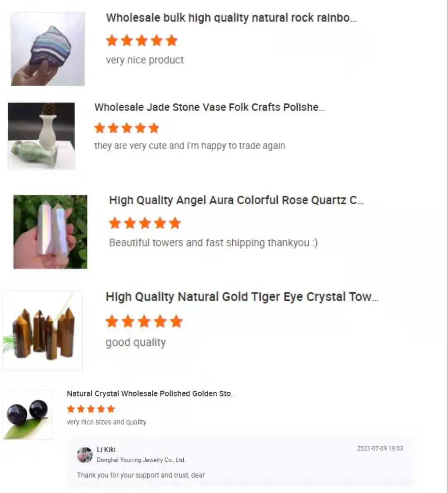Open 'Natural Crystal Wholesale Polished Golden' product link

151,394
